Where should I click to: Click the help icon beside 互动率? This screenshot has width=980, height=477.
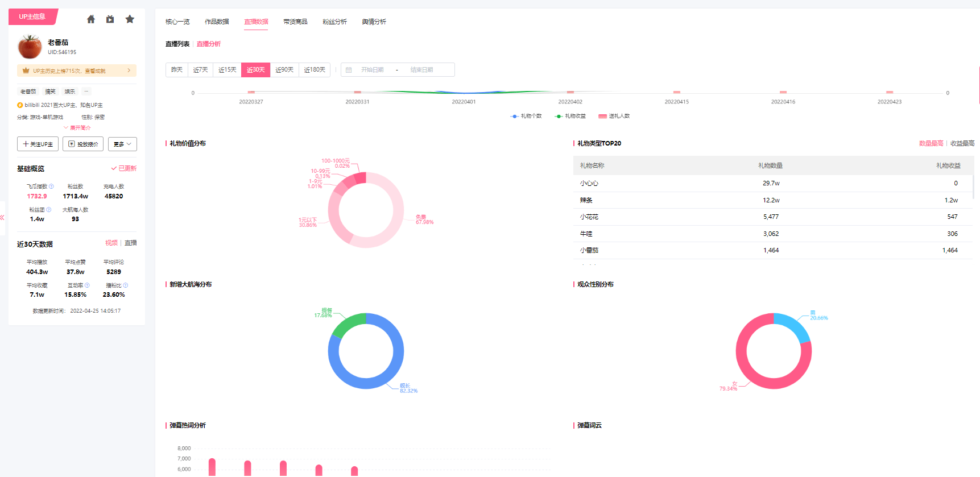click(87, 285)
